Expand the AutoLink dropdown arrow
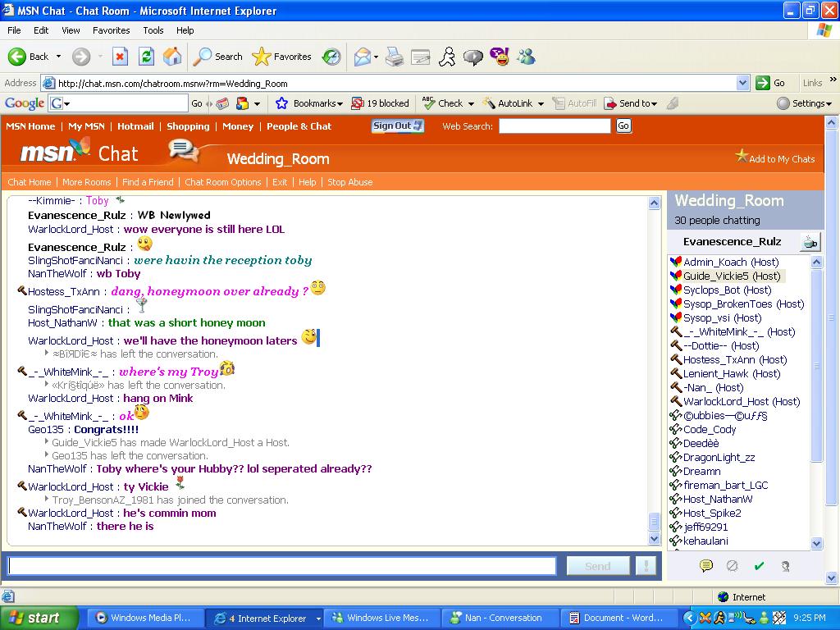The height and width of the screenshot is (630, 840). pos(541,104)
